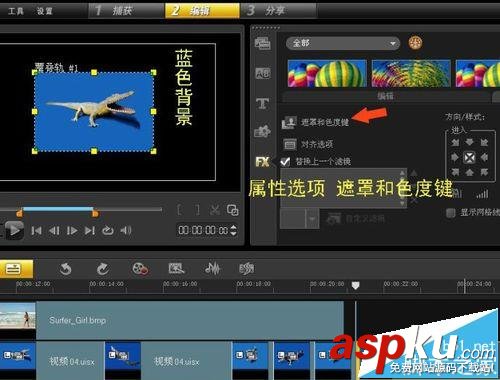Toggle Repeat playback icon

108,230
